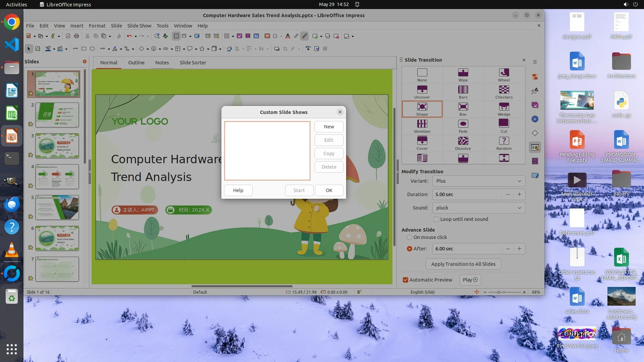The image size is (644, 362).
Task: Switch to the Slide Sorter tab
Action: click(x=193, y=63)
